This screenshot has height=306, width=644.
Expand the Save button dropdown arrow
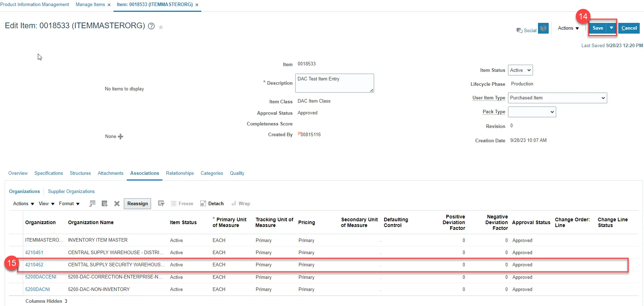pos(612,28)
